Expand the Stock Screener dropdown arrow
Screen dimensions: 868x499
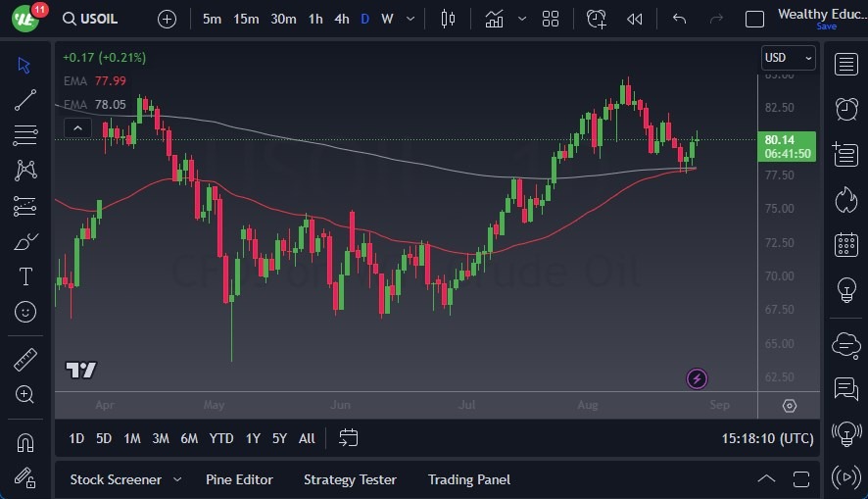coord(177,479)
